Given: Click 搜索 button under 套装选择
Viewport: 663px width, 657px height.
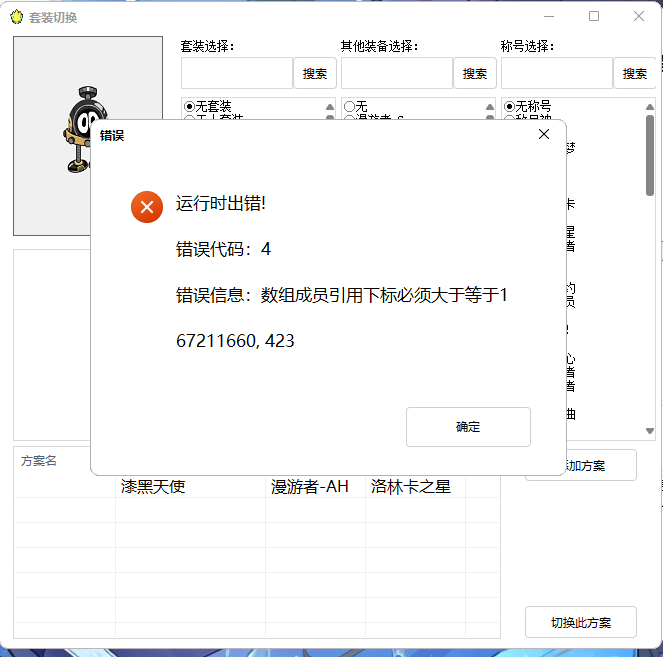Looking at the screenshot, I should 315,74.
